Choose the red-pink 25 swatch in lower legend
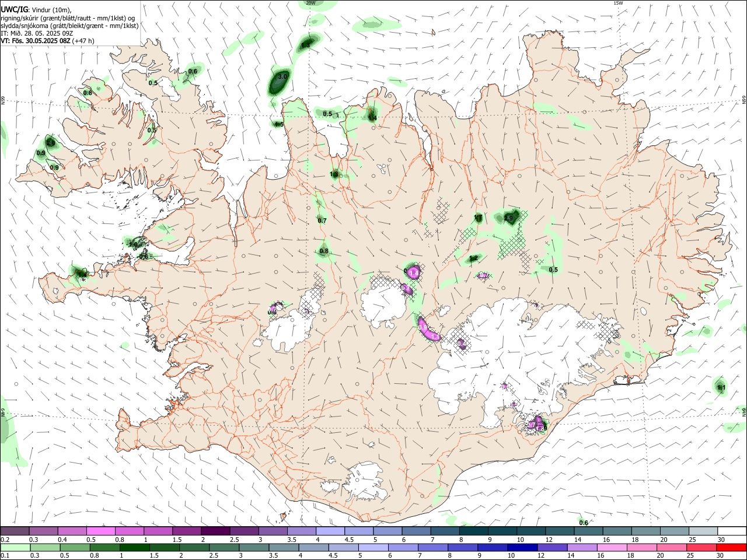The width and height of the screenshot is (747, 560). coord(701,547)
